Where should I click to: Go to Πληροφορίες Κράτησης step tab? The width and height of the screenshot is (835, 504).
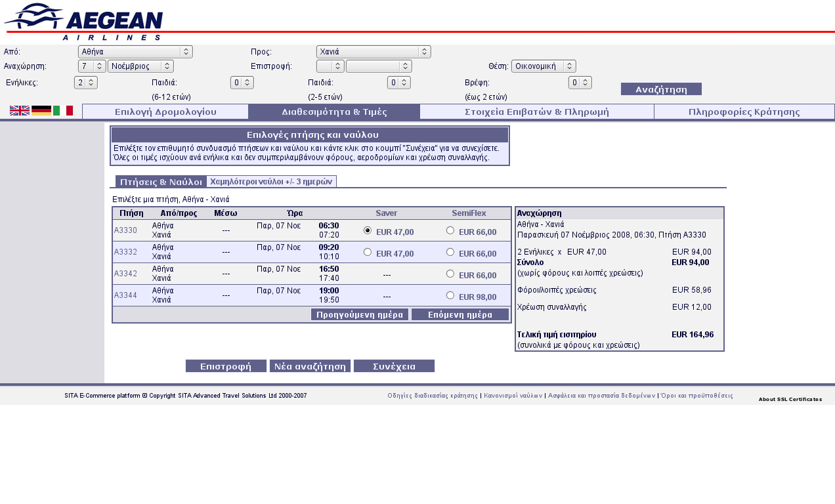(x=744, y=112)
